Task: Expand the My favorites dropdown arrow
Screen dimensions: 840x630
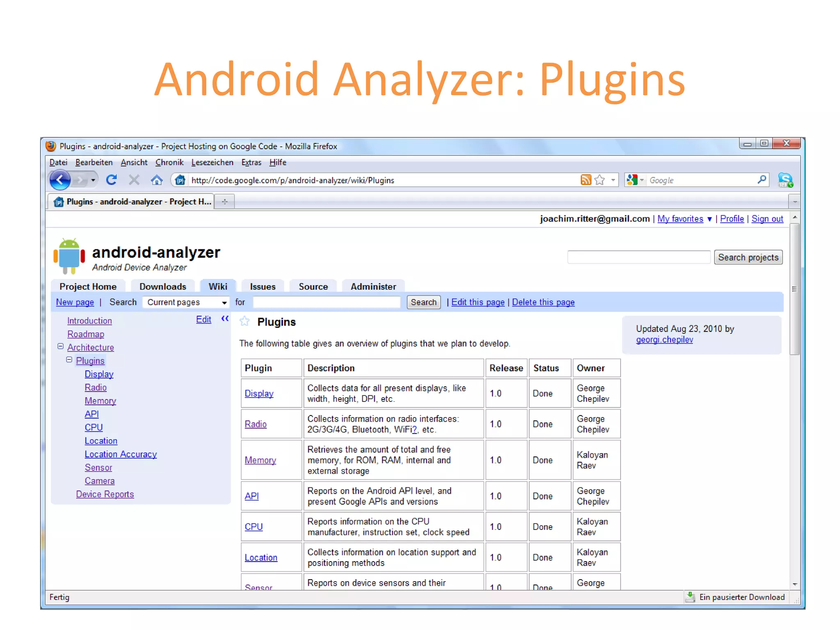Action: [709, 219]
